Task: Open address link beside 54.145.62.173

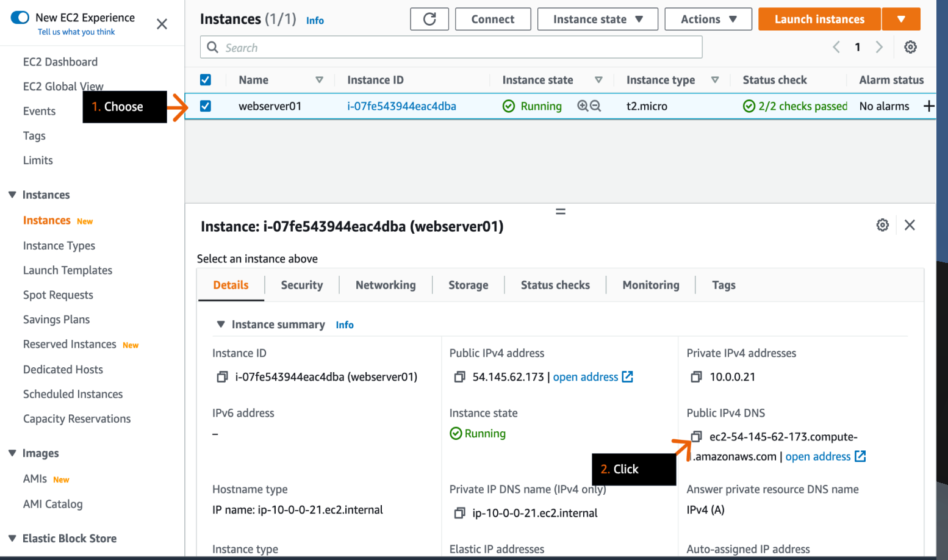Action: [586, 377]
